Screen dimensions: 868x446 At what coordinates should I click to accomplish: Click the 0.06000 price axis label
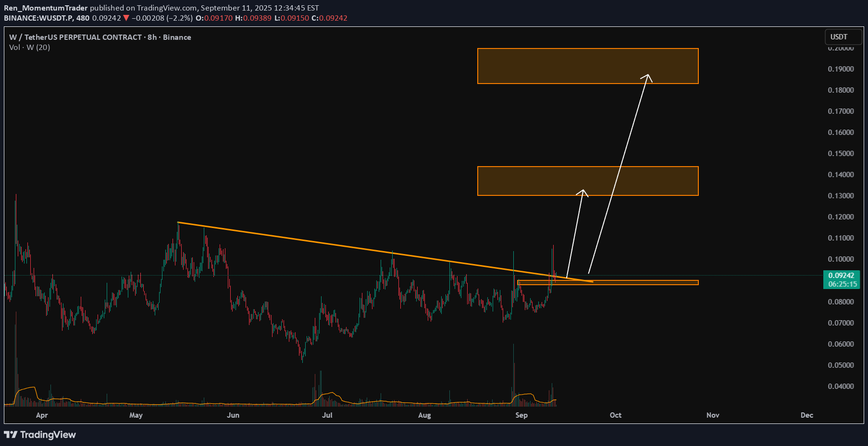841,344
